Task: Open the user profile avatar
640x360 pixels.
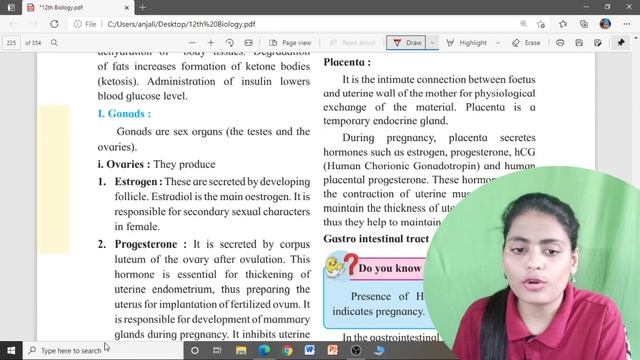Action: [605, 24]
